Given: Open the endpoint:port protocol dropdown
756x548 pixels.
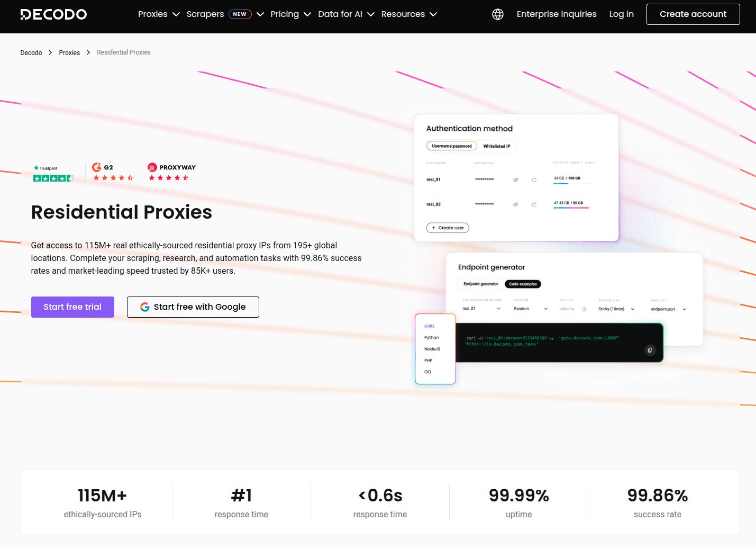Looking at the screenshot, I should click(668, 309).
